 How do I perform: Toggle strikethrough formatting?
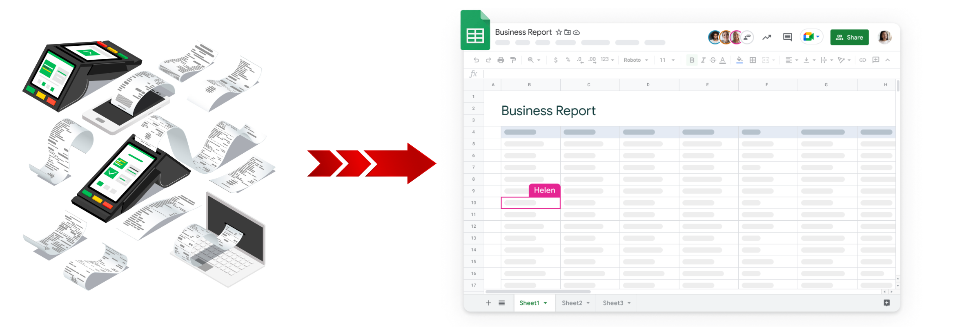pyautogui.click(x=713, y=60)
